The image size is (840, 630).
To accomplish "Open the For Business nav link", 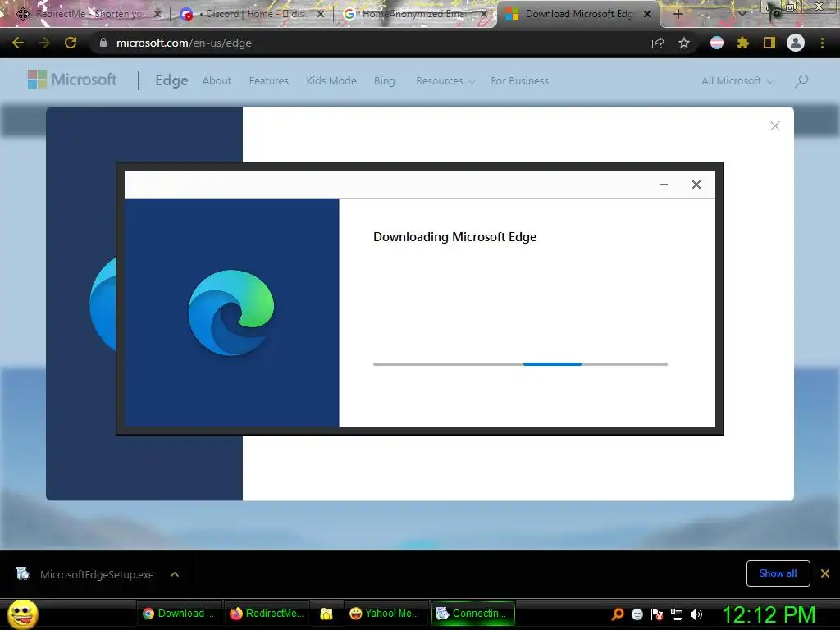I will coord(519,81).
